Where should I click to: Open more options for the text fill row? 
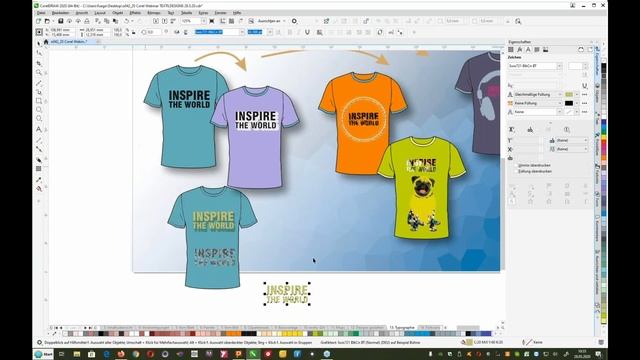click(584, 94)
